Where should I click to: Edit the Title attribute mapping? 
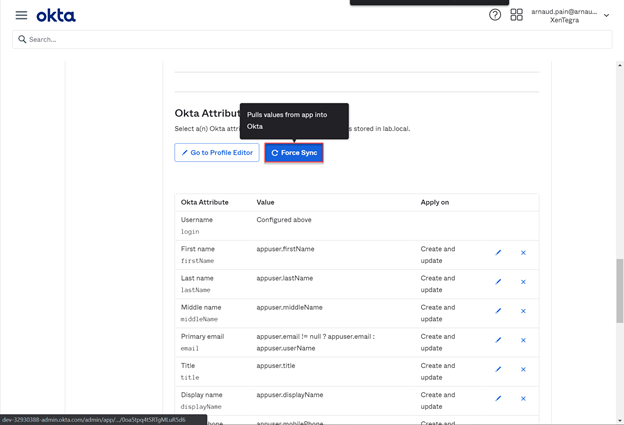click(499, 369)
